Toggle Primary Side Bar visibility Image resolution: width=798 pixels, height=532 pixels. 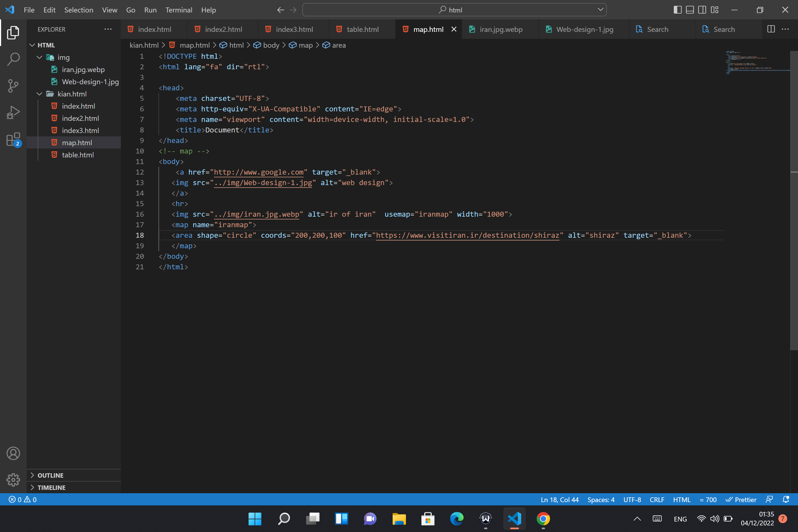pyautogui.click(x=677, y=10)
